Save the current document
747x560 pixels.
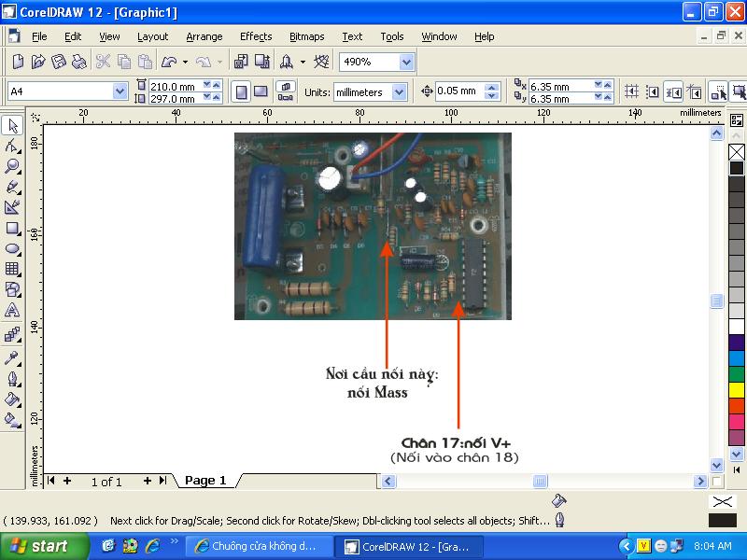tap(58, 62)
